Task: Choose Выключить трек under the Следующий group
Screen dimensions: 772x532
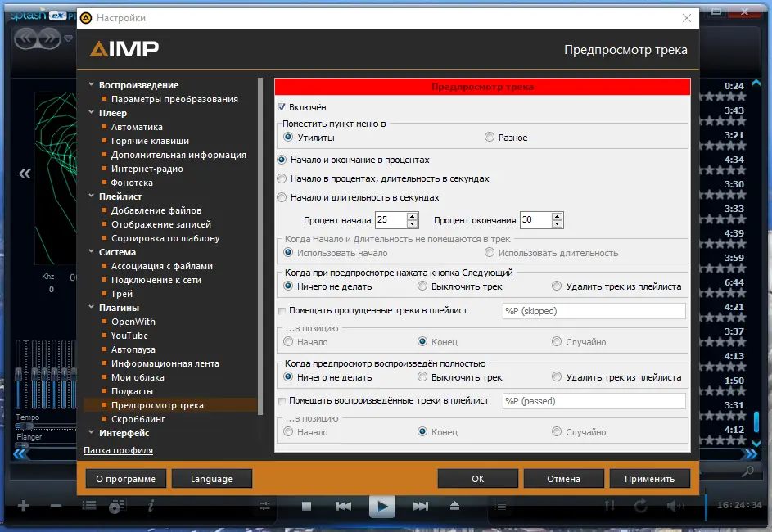Action: pos(422,286)
